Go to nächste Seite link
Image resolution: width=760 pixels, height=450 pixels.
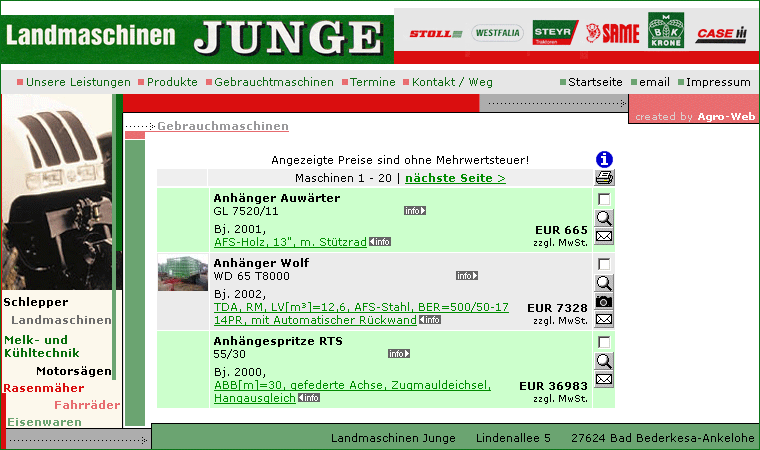[x=455, y=178]
